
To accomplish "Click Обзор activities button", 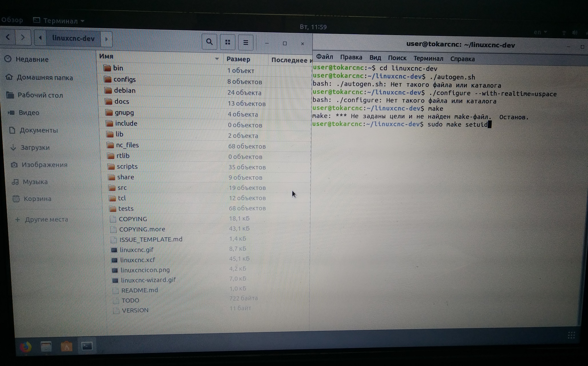I will click(12, 20).
